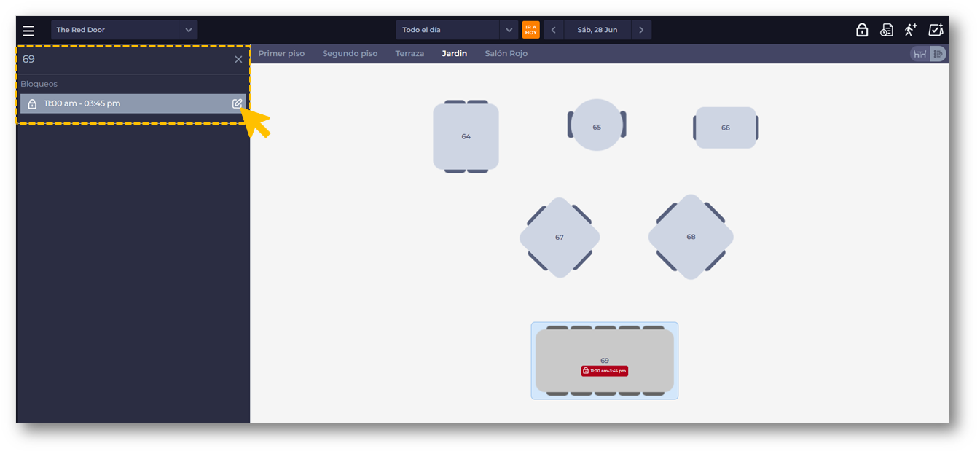Add a walk-in with the walking person icon
Image resolution: width=980 pixels, height=454 pixels.
911,30
